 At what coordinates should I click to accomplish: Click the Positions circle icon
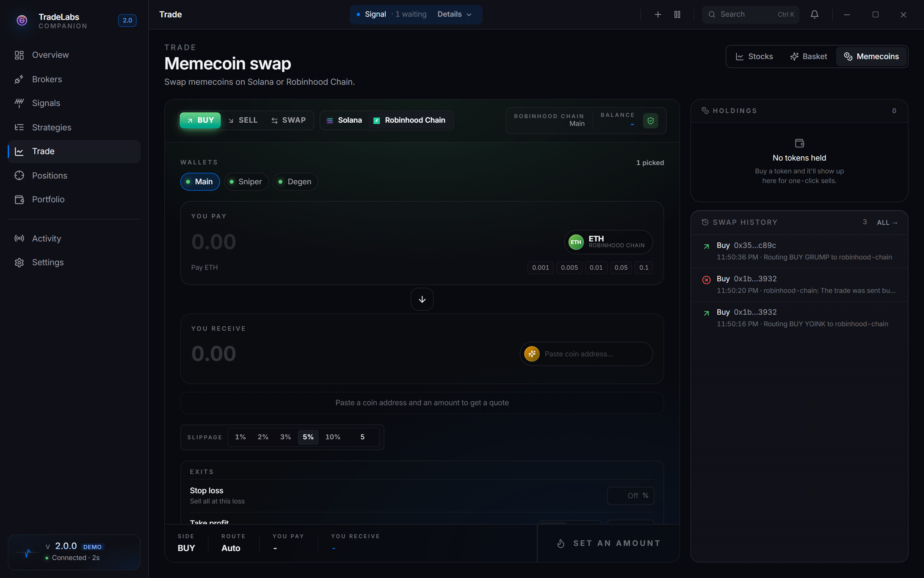click(19, 175)
